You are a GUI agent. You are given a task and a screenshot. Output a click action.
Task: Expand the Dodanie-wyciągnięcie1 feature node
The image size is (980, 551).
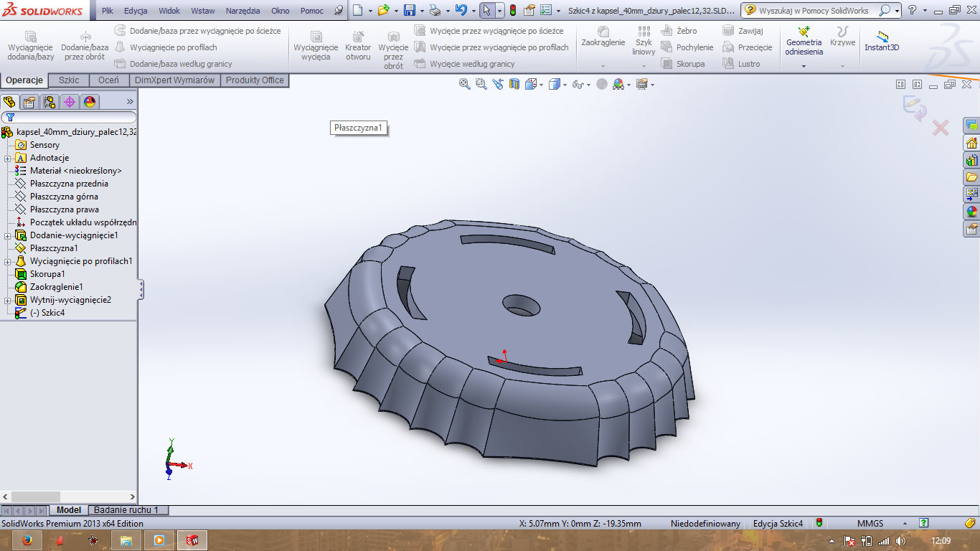point(7,235)
